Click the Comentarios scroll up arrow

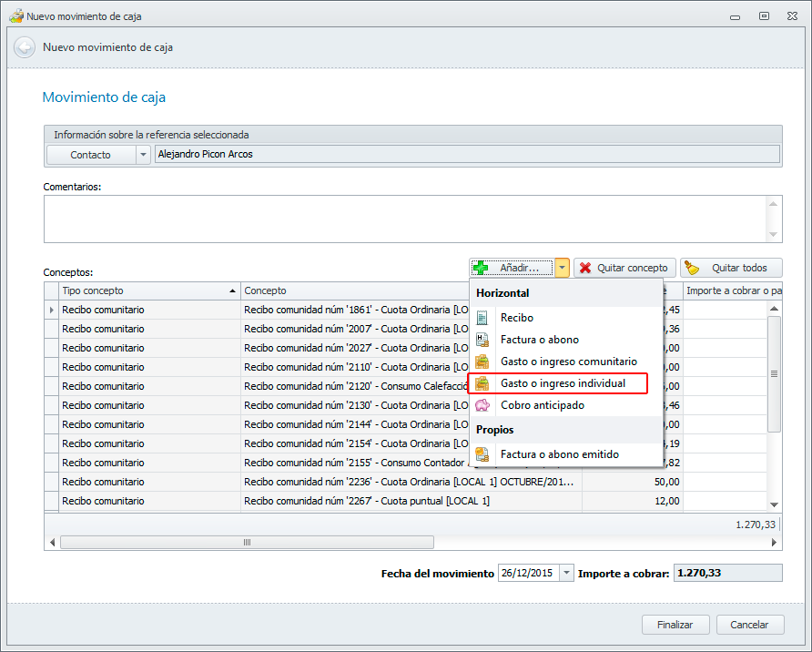(x=773, y=204)
